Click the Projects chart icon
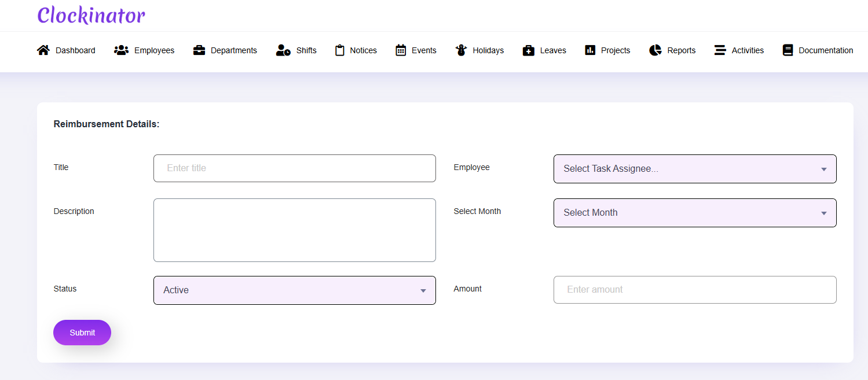 (590, 50)
